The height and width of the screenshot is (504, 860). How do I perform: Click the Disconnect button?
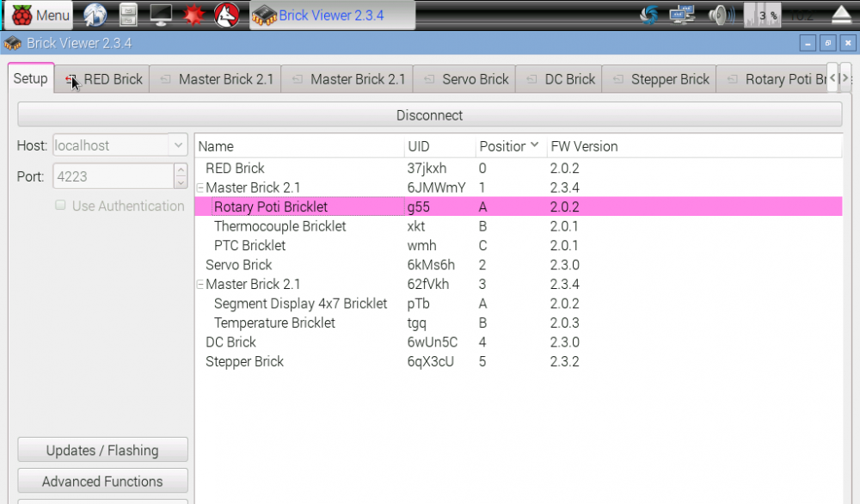click(x=430, y=114)
